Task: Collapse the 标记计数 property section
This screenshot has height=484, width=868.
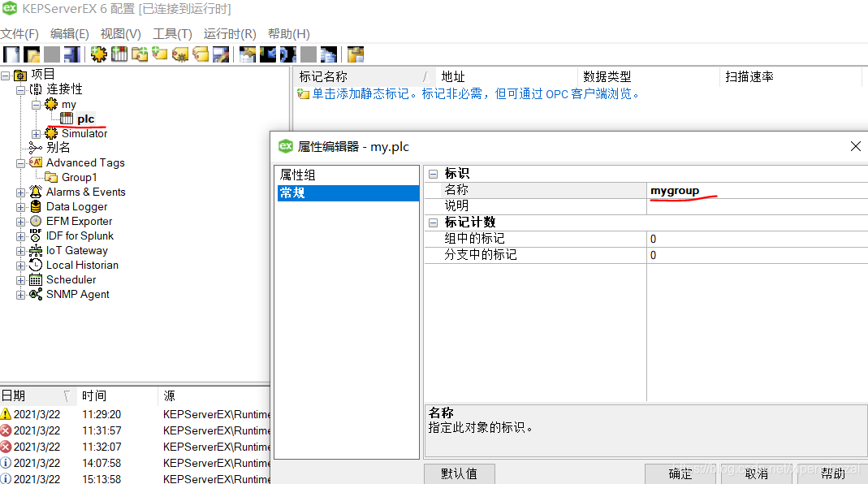Action: point(433,223)
